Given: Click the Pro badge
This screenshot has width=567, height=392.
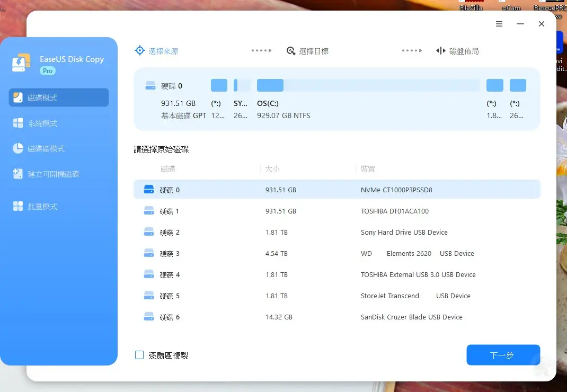Looking at the screenshot, I should click(48, 71).
